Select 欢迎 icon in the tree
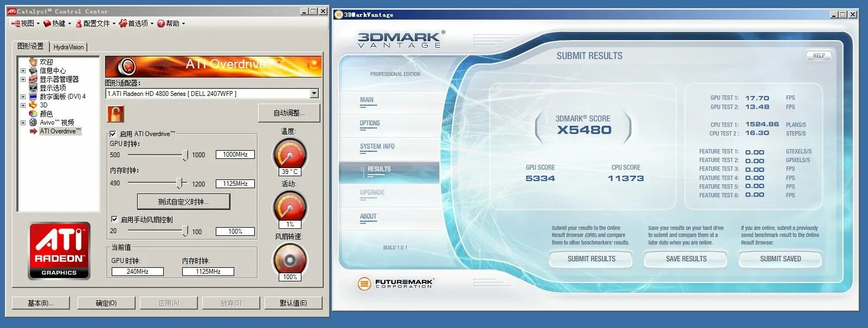Viewport: 868px width, 328px height. (x=33, y=62)
